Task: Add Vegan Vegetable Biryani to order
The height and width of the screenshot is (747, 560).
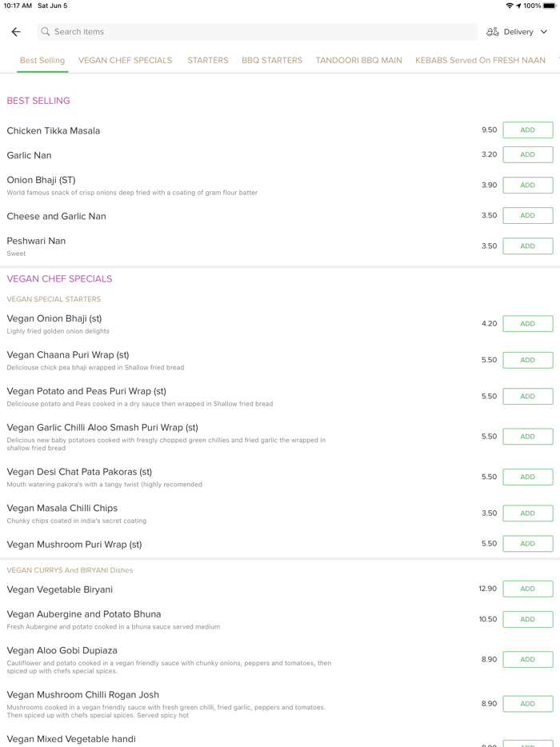Action: click(527, 589)
